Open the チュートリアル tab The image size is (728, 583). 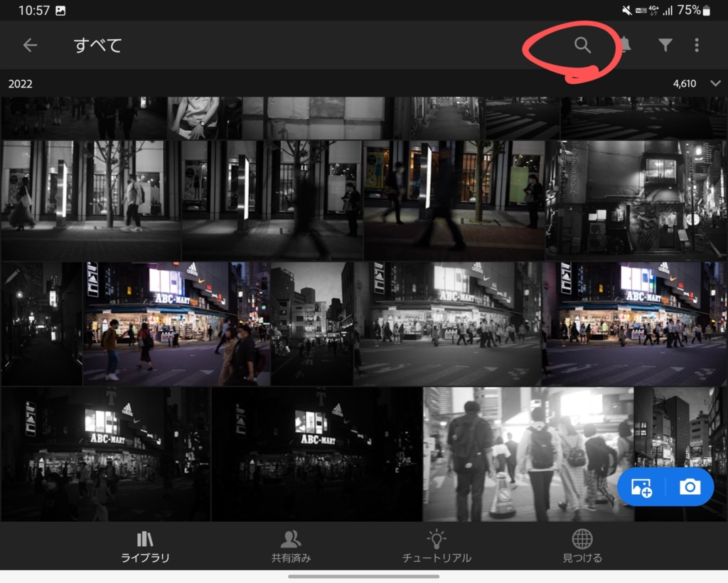(437, 547)
